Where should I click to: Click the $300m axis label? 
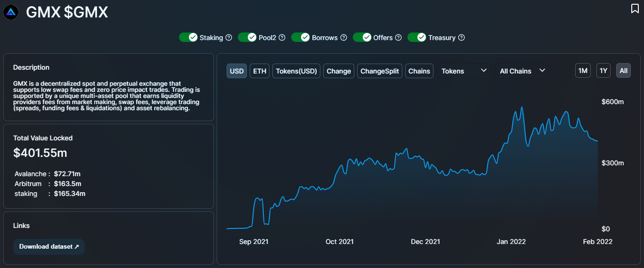pos(612,163)
